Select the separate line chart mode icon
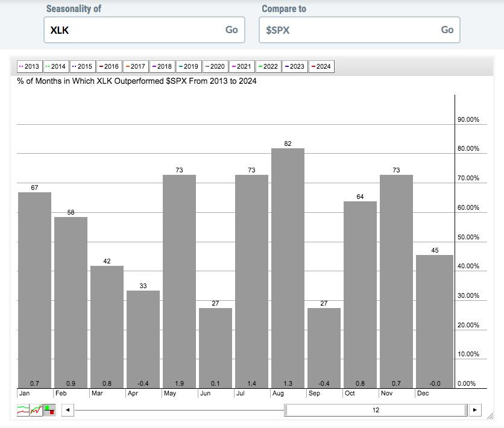504x428 pixels. pos(23,410)
